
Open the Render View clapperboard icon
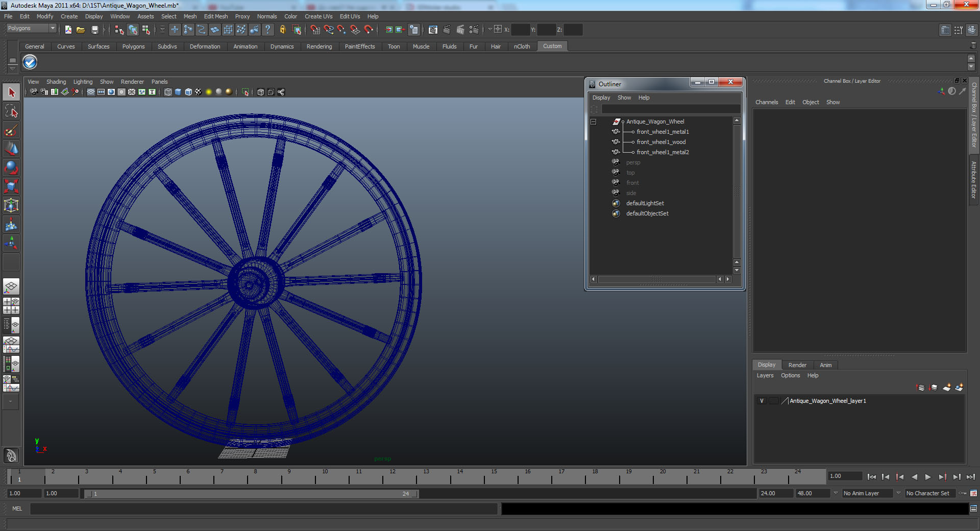click(433, 30)
